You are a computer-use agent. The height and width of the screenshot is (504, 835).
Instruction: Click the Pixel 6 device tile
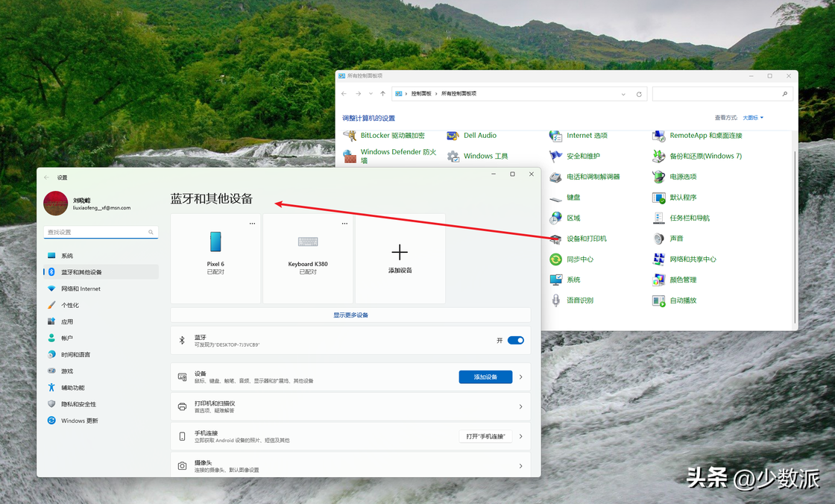[215, 253]
